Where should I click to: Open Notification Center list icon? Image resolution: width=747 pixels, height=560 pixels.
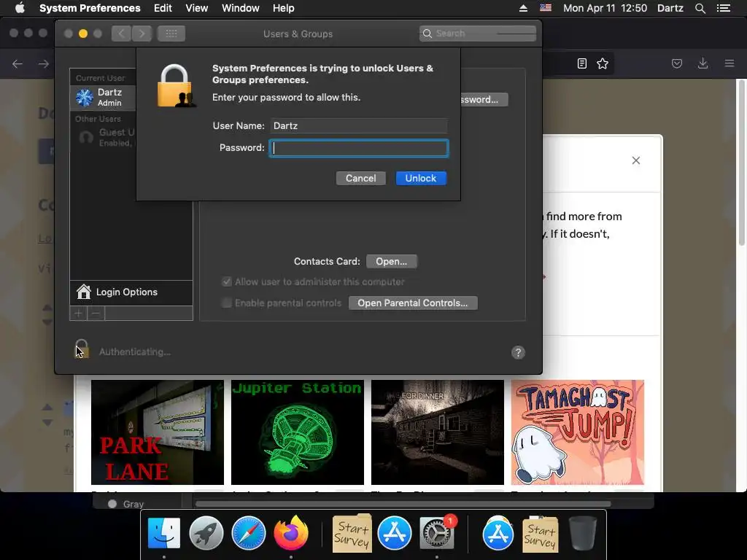[x=724, y=8]
